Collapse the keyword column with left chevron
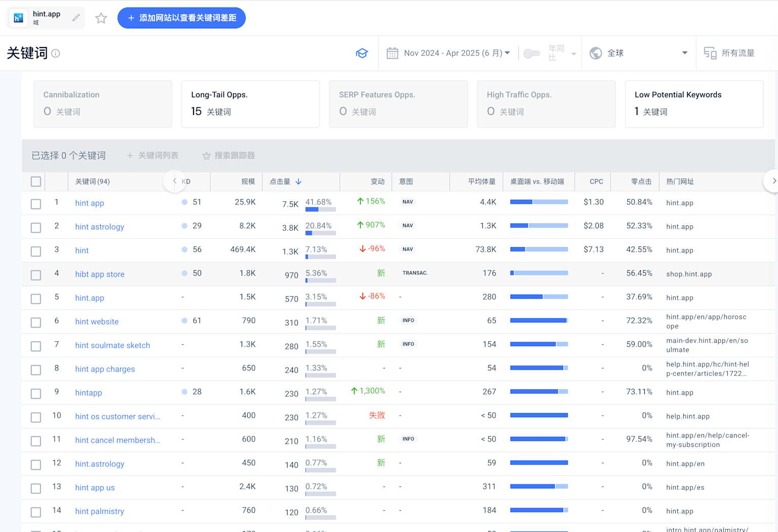This screenshot has width=778, height=532. pyautogui.click(x=175, y=181)
